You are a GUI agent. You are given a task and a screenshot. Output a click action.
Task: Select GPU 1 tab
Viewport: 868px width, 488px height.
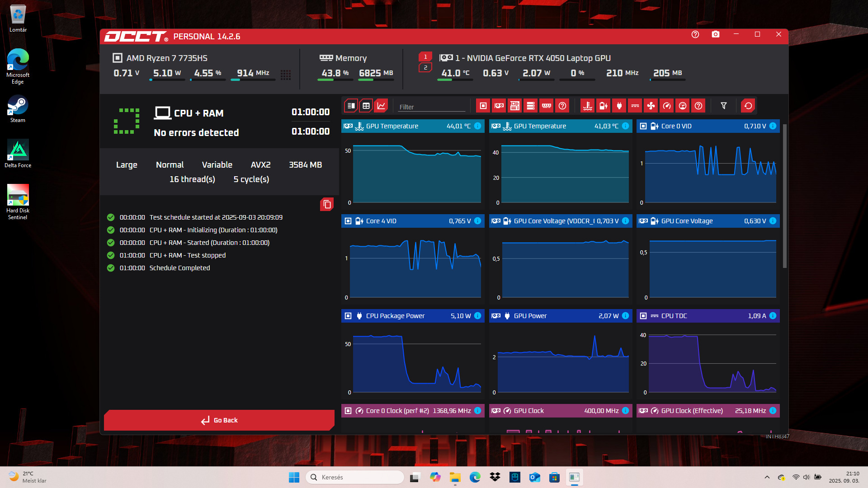click(425, 57)
